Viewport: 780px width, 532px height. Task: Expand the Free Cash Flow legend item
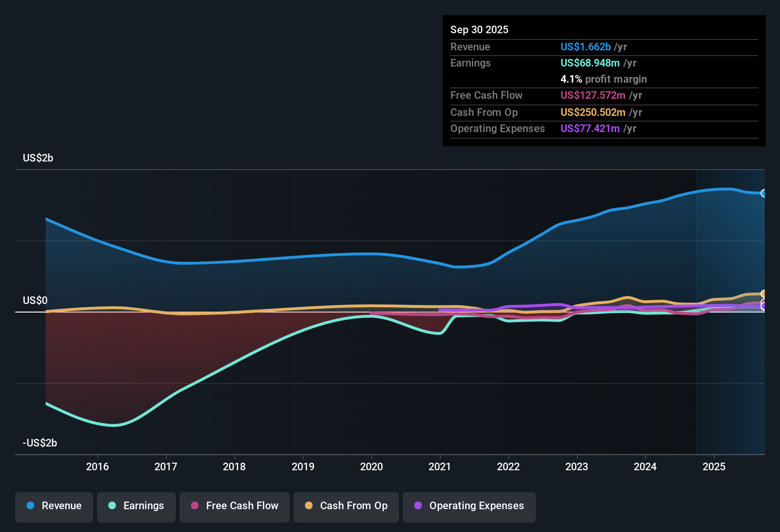tap(234, 506)
